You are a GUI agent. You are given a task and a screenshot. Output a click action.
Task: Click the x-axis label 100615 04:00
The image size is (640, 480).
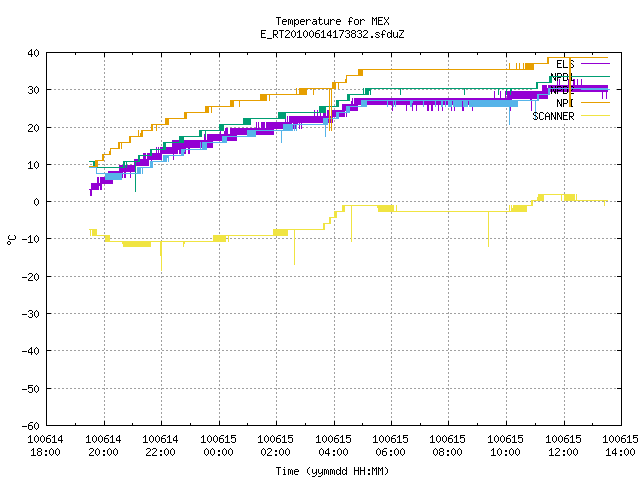click(x=333, y=446)
